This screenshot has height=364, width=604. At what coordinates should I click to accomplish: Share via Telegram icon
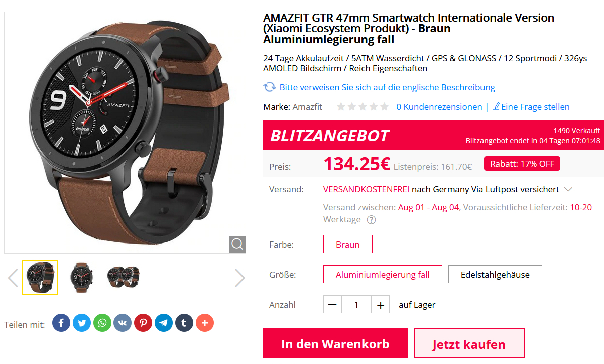tap(164, 323)
